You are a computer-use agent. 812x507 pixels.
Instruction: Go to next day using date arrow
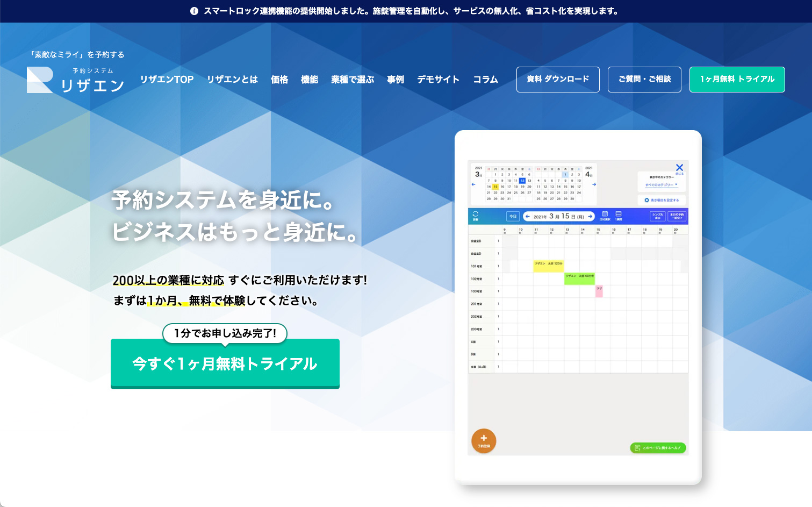[590, 217]
